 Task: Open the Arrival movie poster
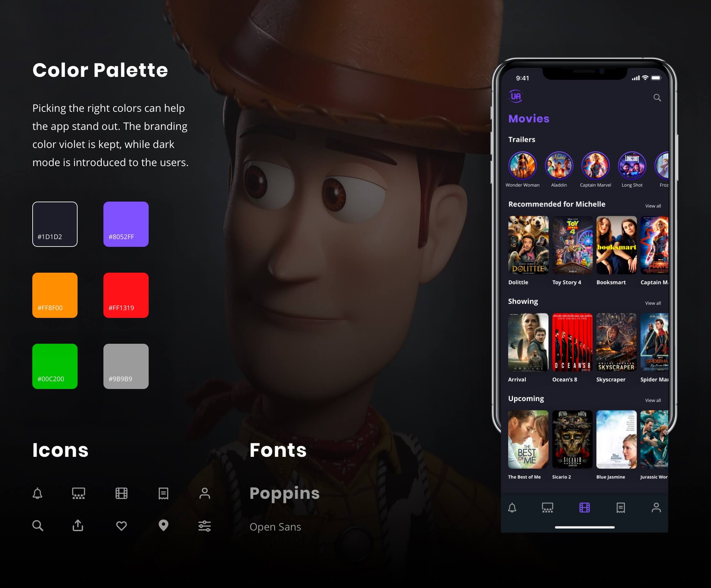(528, 342)
